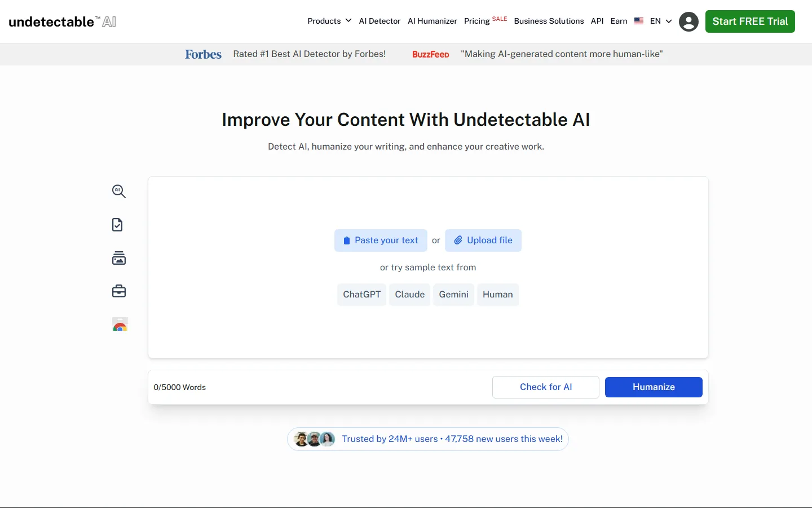Open Business Solutions in navigation
This screenshot has height=508, width=812.
coord(549,21)
